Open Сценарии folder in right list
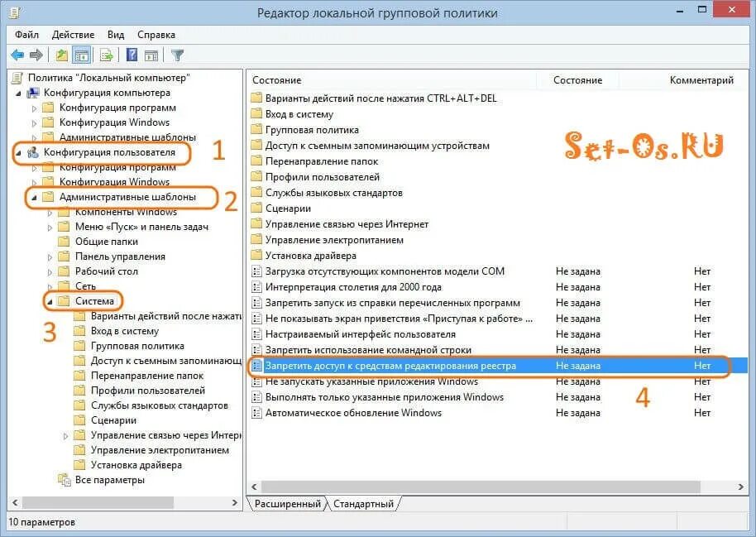The width and height of the screenshot is (756, 537). click(288, 209)
